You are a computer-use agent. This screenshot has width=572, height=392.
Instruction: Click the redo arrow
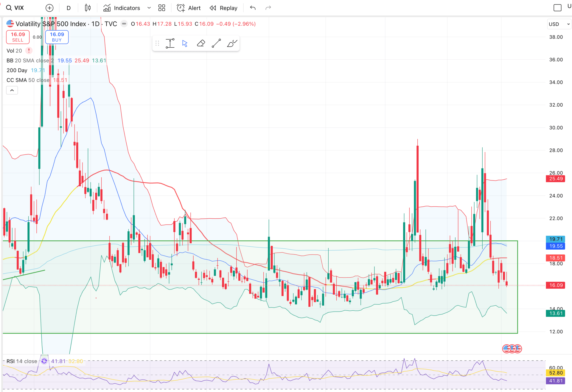coord(268,8)
